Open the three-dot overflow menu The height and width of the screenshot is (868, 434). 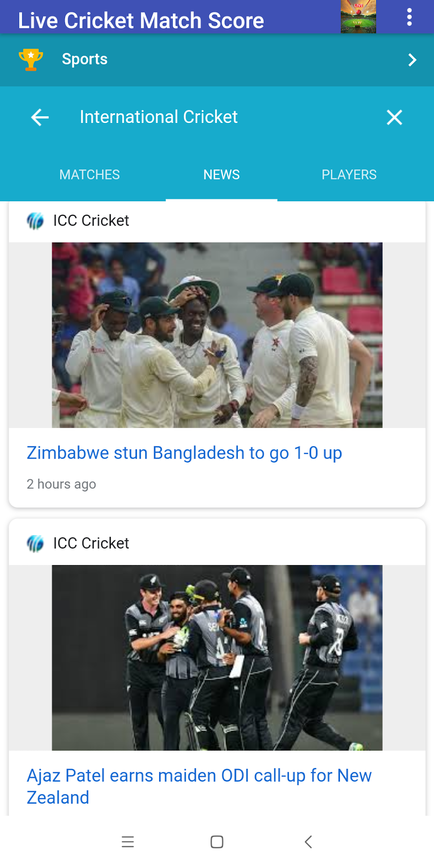tap(410, 17)
